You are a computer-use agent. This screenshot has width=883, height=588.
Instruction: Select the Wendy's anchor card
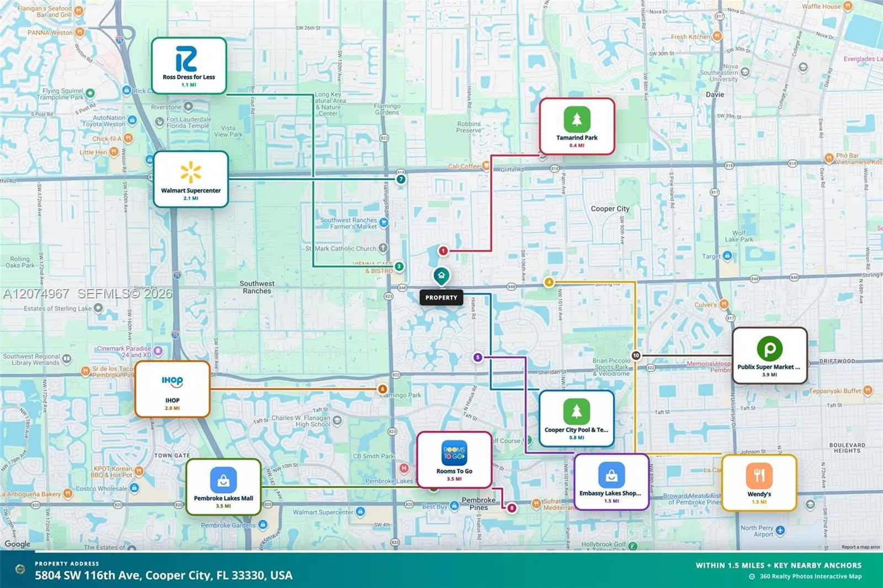(759, 483)
